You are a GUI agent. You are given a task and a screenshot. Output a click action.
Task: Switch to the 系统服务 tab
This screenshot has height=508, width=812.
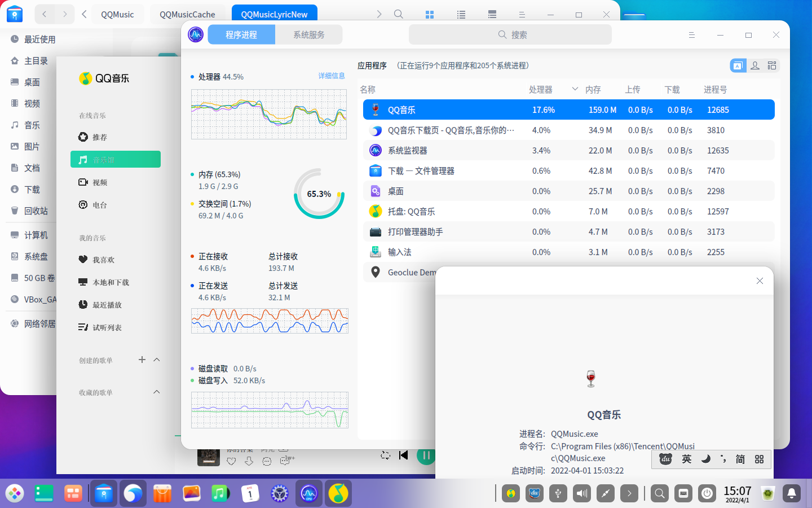pyautogui.click(x=308, y=34)
